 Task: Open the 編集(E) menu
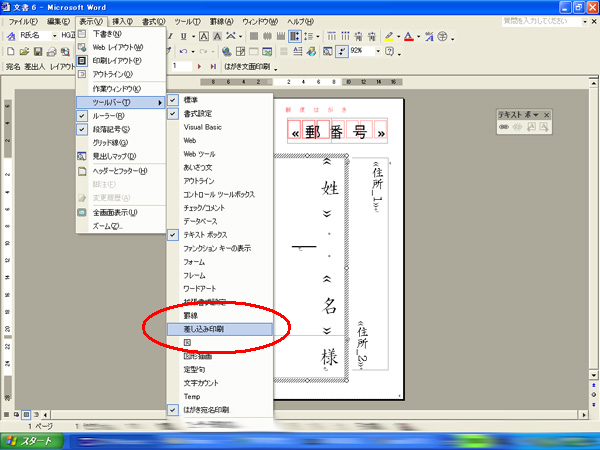pos(58,22)
